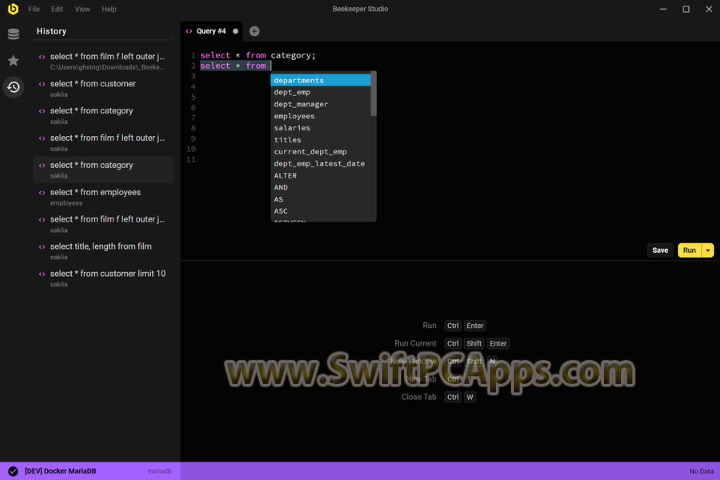
Task: Open the Edit menu
Action: tap(57, 9)
